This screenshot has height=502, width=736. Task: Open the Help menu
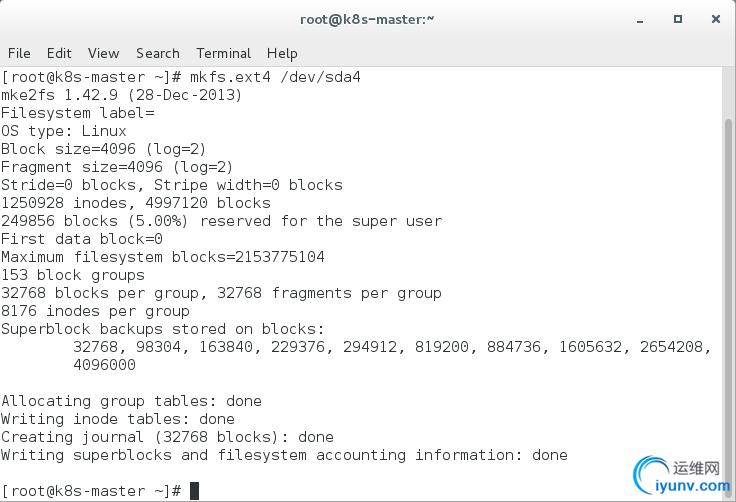coord(282,53)
